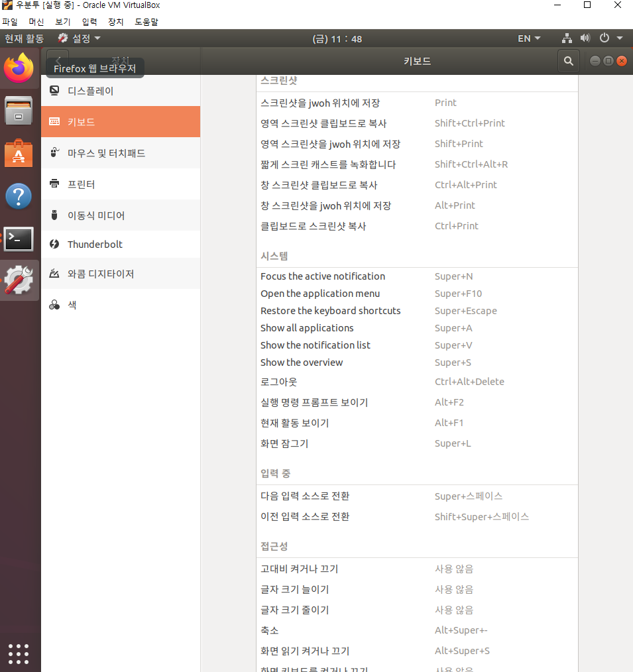Click Open the application menu row
The image size is (633, 672).
pyautogui.click(x=417, y=294)
